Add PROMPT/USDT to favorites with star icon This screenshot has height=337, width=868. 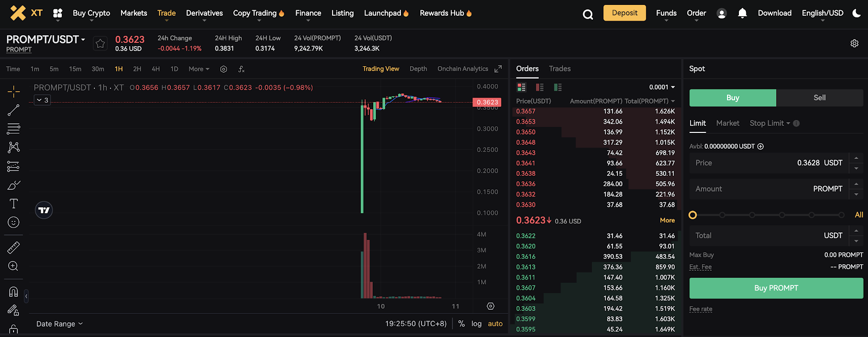pos(100,44)
